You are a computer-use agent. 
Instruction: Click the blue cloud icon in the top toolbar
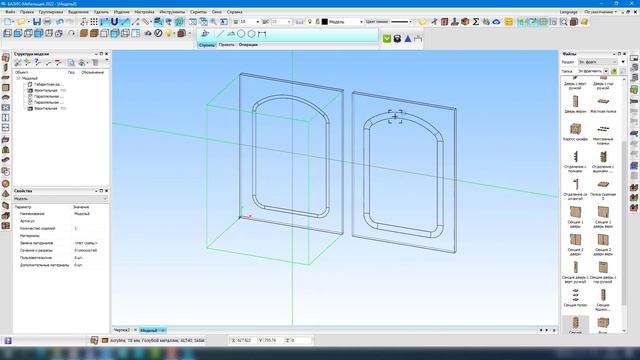click(x=496, y=22)
